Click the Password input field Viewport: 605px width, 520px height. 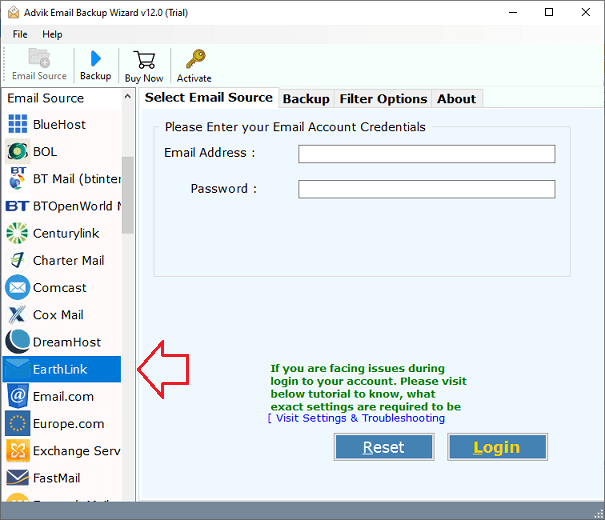(427, 189)
